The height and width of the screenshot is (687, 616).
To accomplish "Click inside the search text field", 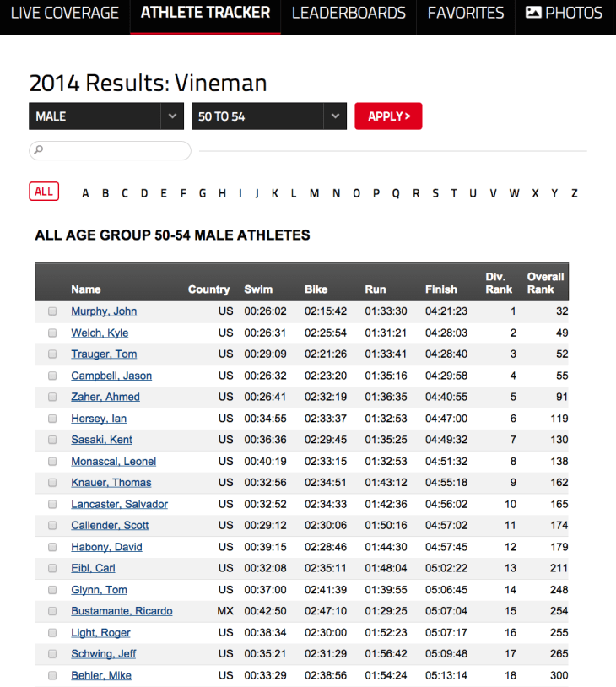I will 118,149.
